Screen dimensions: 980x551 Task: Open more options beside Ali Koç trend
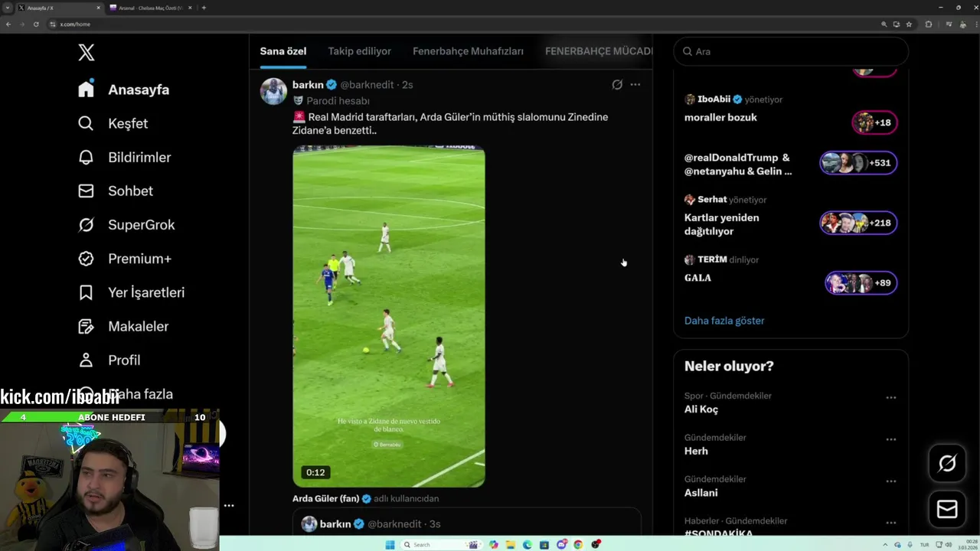point(890,397)
